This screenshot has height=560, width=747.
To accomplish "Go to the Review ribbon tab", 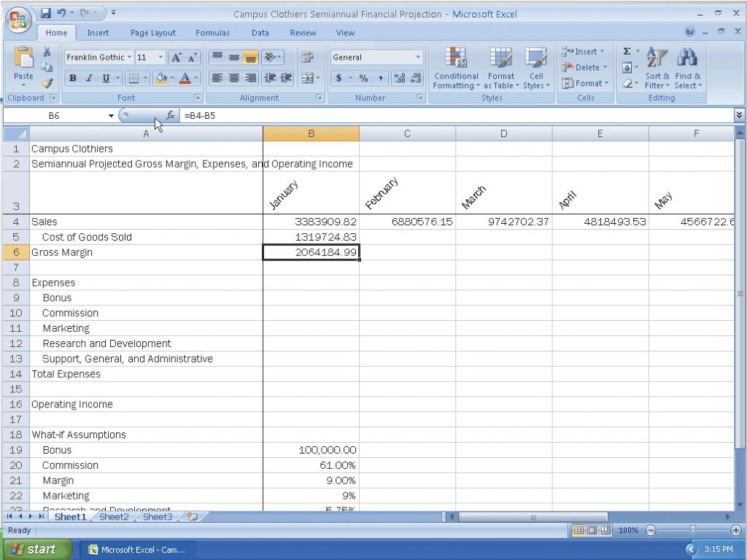I will click(303, 33).
